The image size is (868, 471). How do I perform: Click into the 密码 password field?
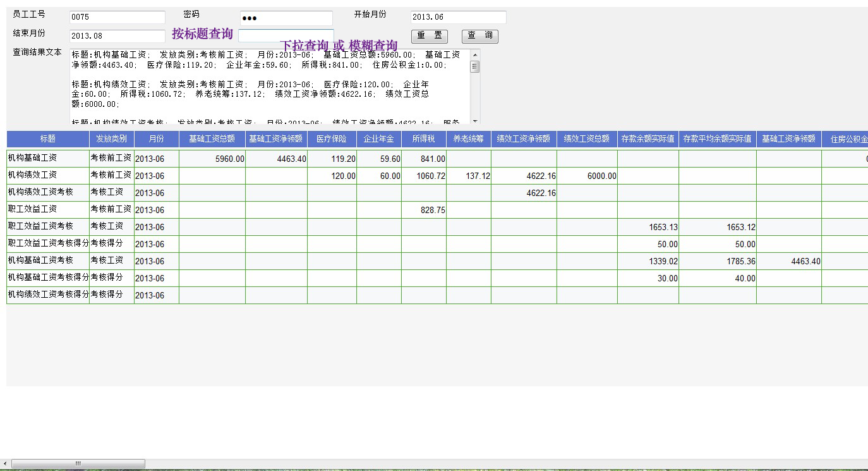pos(286,18)
